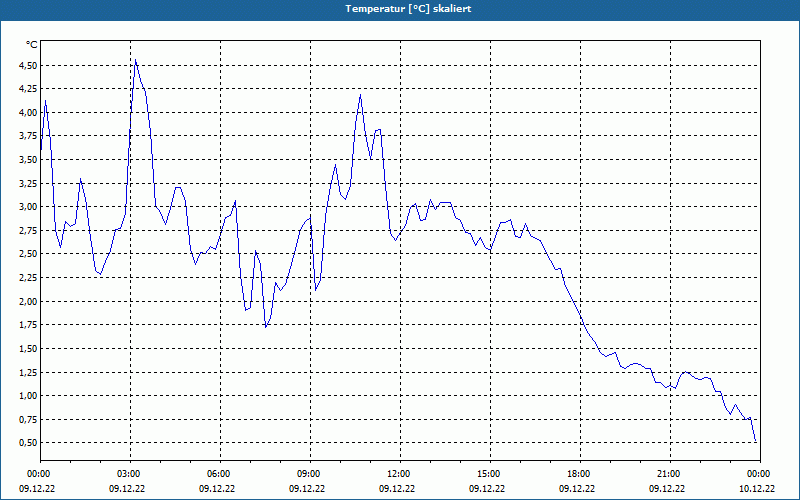
Task: Click the 09:00 time axis label
Action: (310, 474)
